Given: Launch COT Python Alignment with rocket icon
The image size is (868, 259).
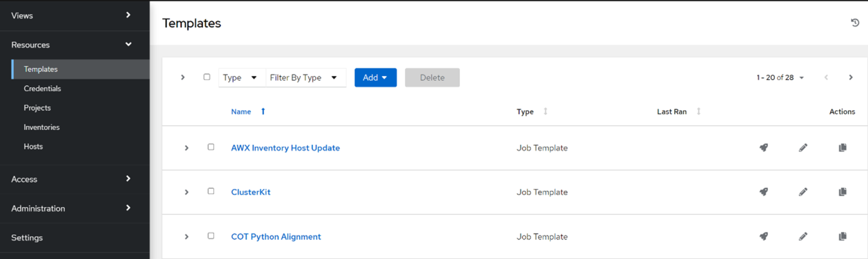Looking at the screenshot, I should [763, 236].
